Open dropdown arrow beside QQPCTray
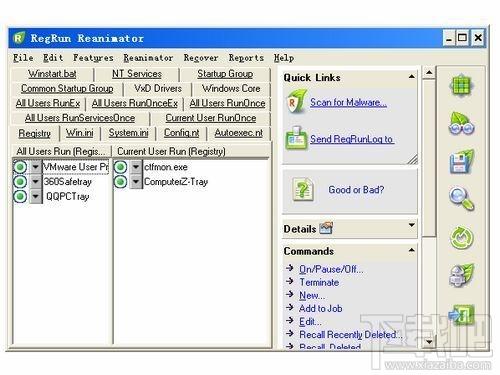 point(35,196)
